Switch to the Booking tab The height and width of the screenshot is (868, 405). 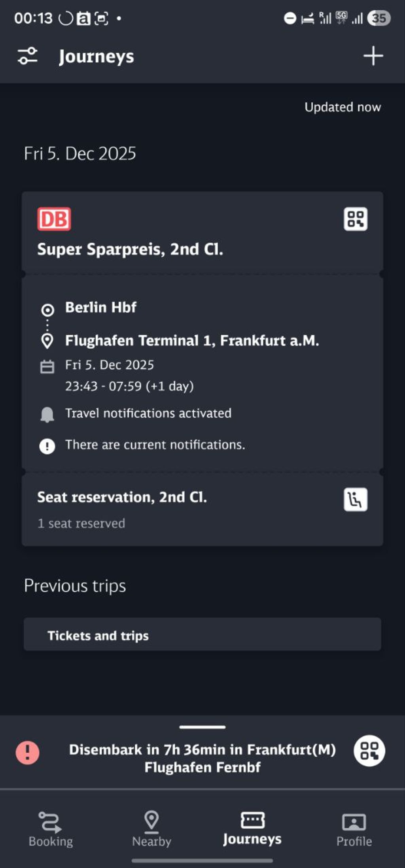point(51,829)
